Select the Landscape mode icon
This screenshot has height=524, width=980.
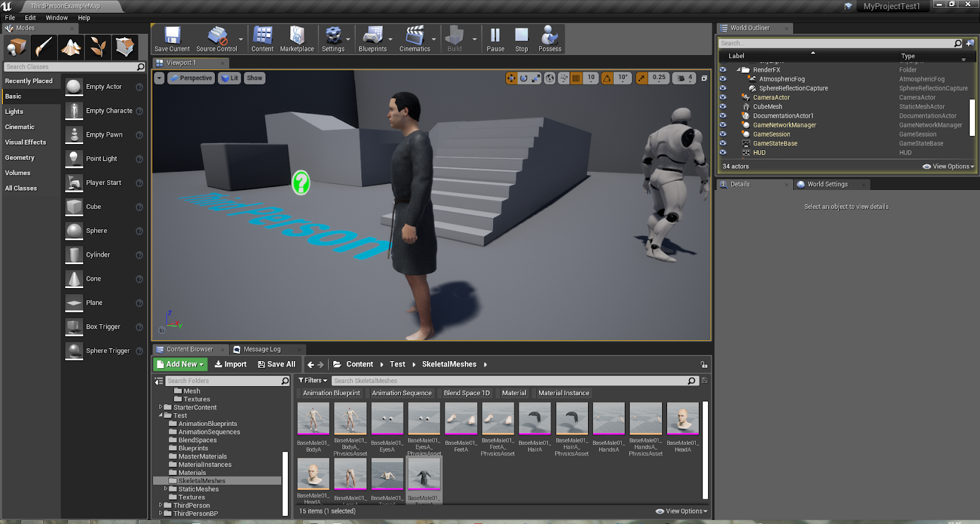(71, 47)
